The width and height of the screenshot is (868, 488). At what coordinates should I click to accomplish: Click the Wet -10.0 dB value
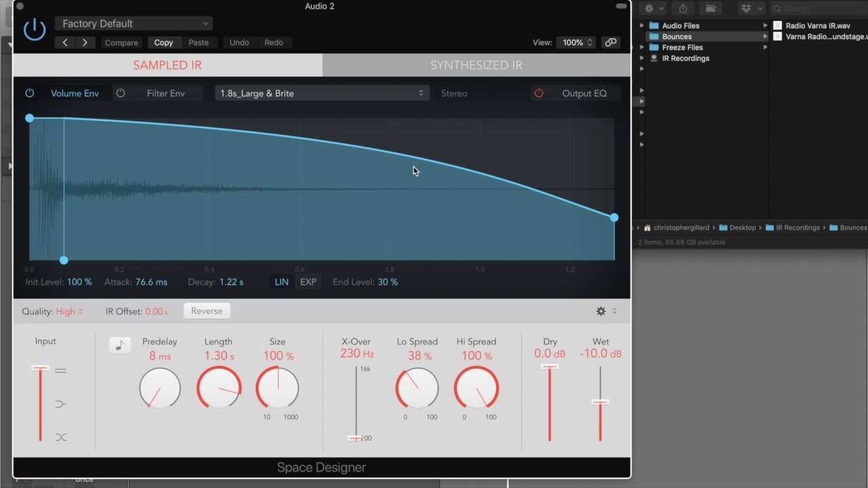point(601,354)
